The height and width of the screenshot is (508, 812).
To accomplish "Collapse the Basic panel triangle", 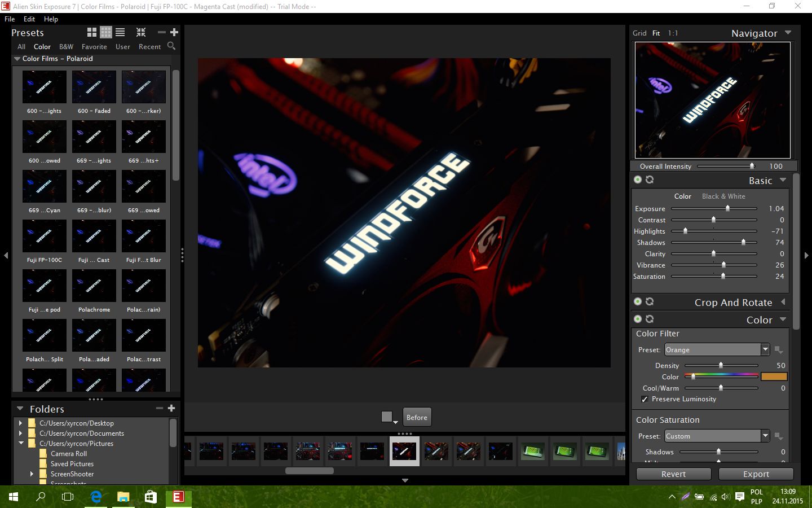I will (783, 180).
